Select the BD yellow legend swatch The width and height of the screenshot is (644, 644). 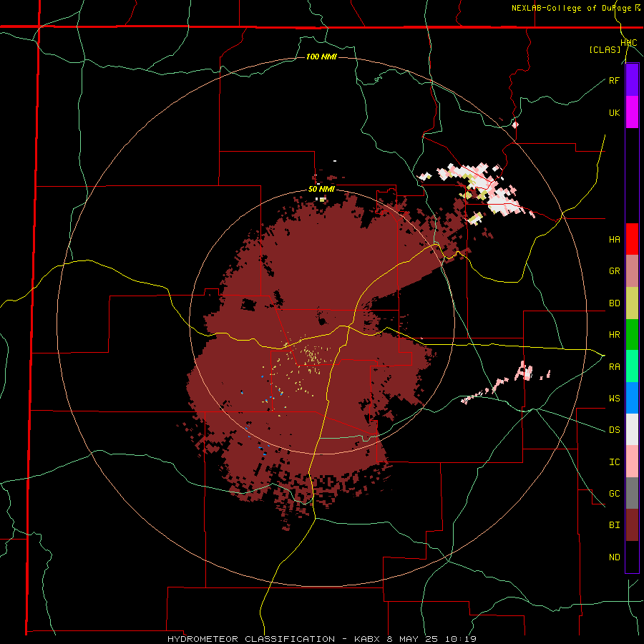(632, 303)
